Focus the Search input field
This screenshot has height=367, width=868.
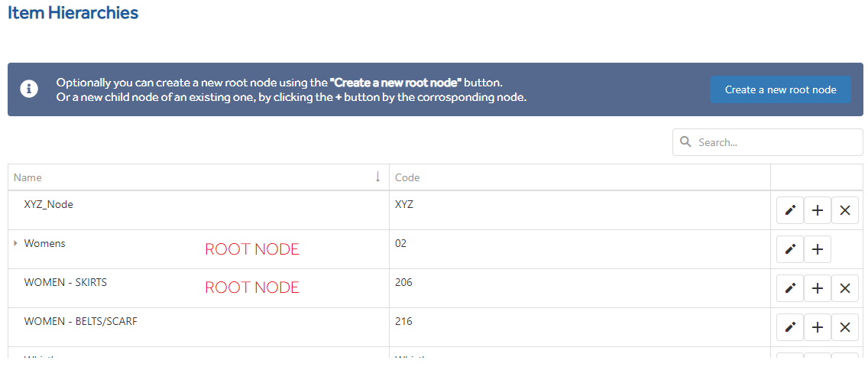point(767,142)
